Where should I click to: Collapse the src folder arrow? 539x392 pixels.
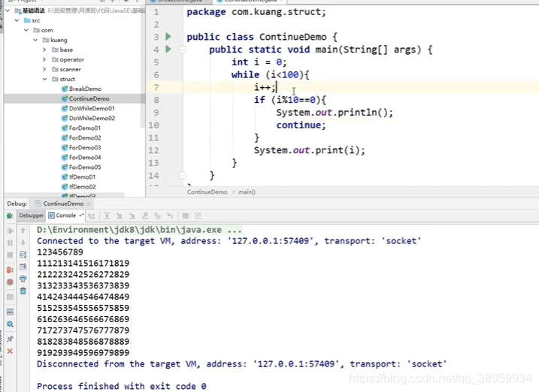click(x=17, y=20)
